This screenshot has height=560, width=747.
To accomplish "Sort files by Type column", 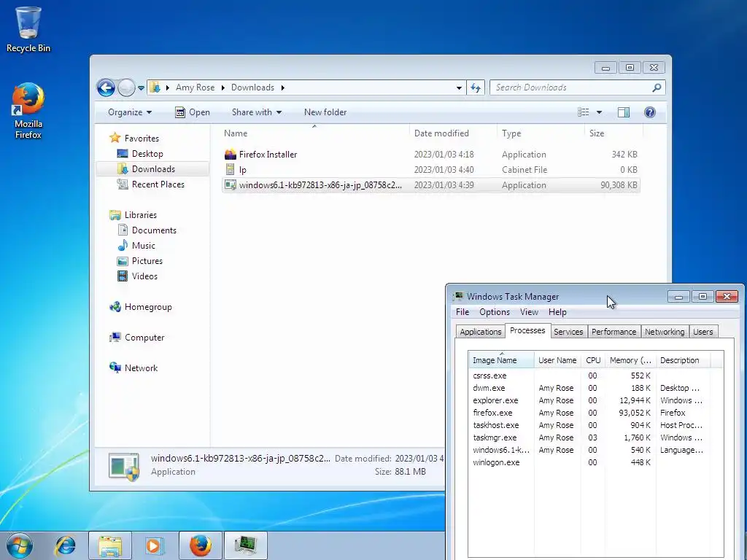I will point(541,133).
